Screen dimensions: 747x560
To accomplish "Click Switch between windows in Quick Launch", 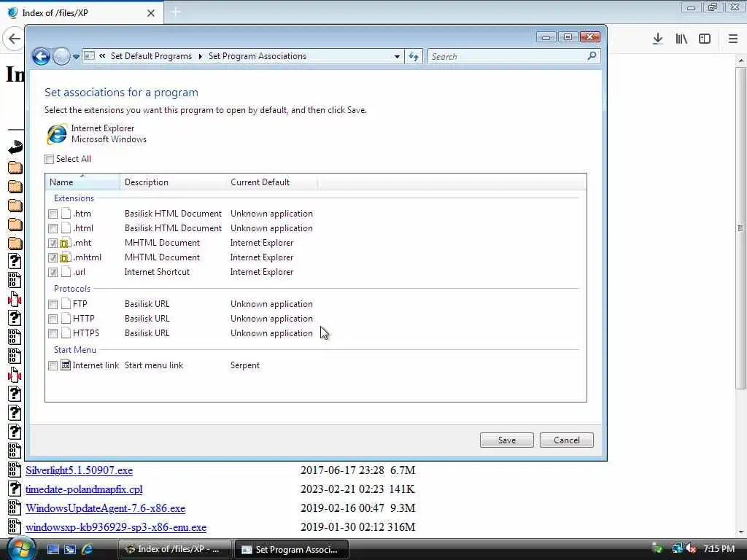I will [x=70, y=550].
